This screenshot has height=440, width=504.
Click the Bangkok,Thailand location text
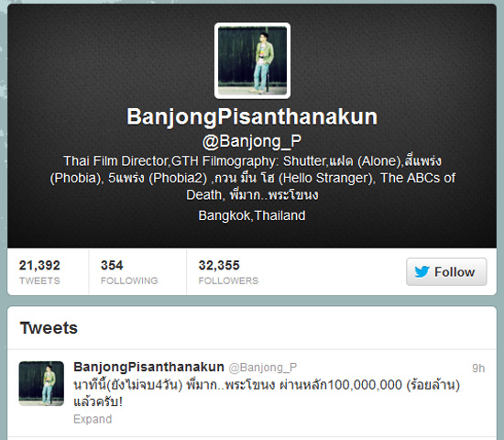(252, 215)
